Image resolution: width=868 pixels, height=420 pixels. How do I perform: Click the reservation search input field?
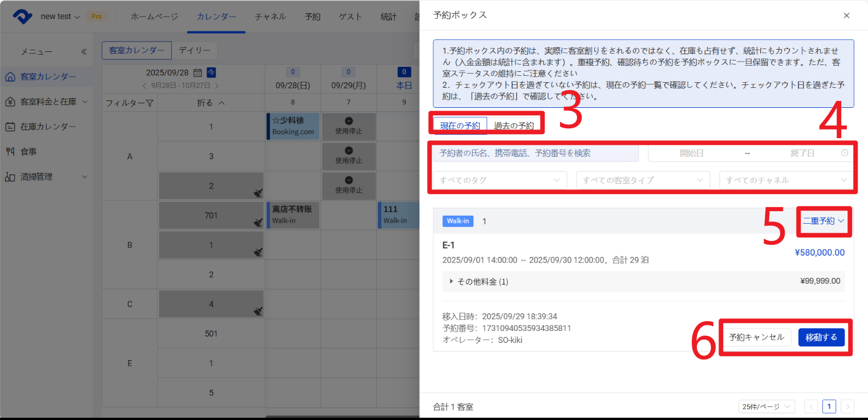[x=535, y=153]
